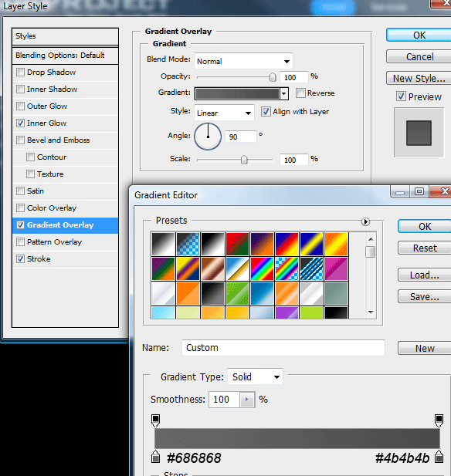Pick the blue-red-yellow gradient preset
Viewport: 451px width, 476px height.
pos(287,244)
